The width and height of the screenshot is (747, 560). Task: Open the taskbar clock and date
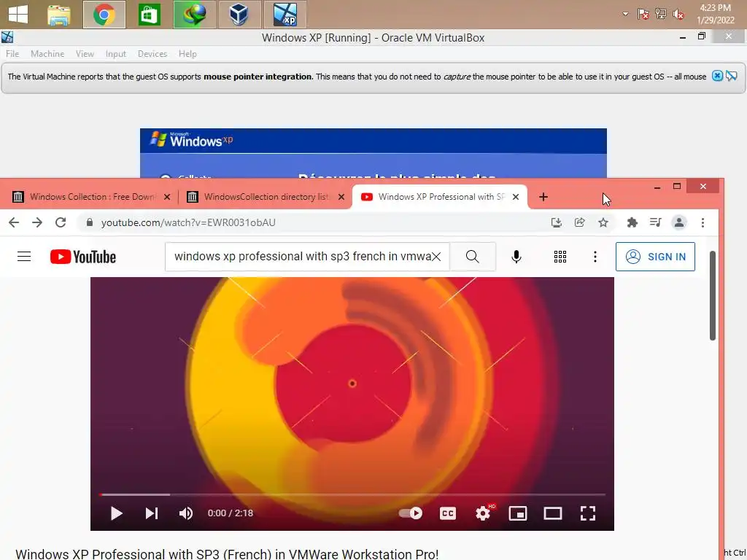click(x=715, y=14)
